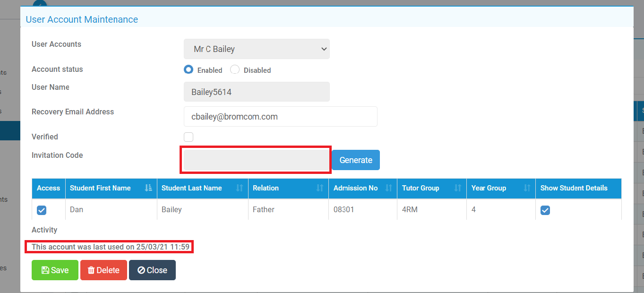
Task: Click the prohibition icon on Close button
Action: pos(141,270)
